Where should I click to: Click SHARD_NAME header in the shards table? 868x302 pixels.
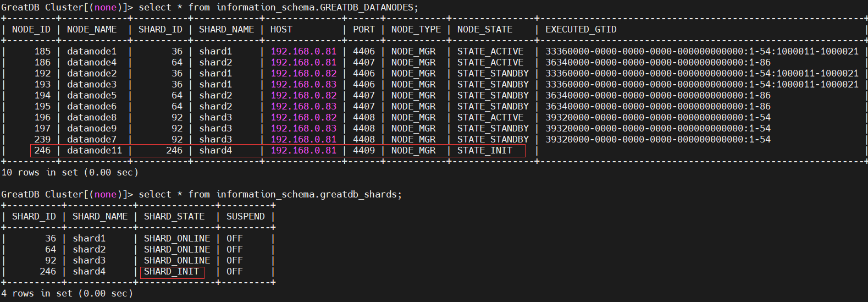[100, 217]
